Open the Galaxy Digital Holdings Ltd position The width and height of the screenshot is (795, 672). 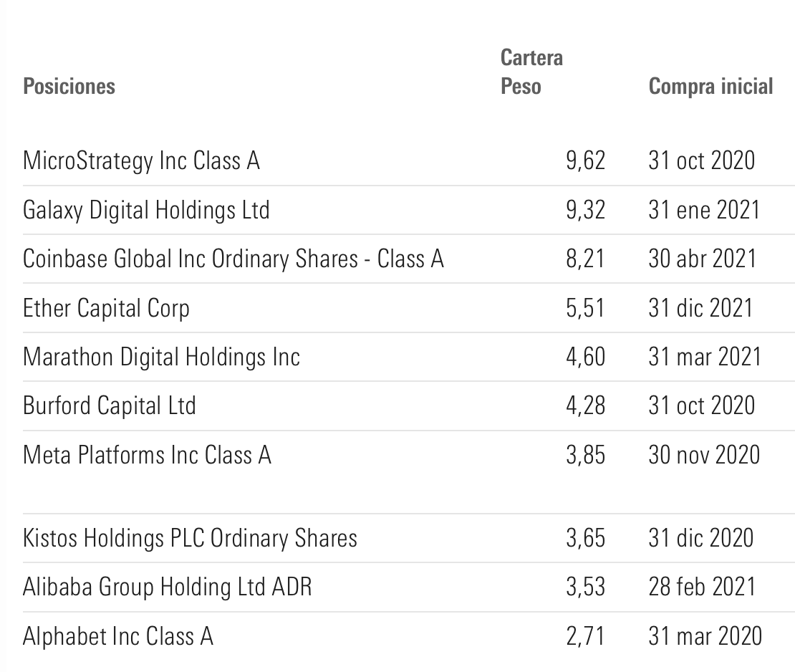pos(146,210)
